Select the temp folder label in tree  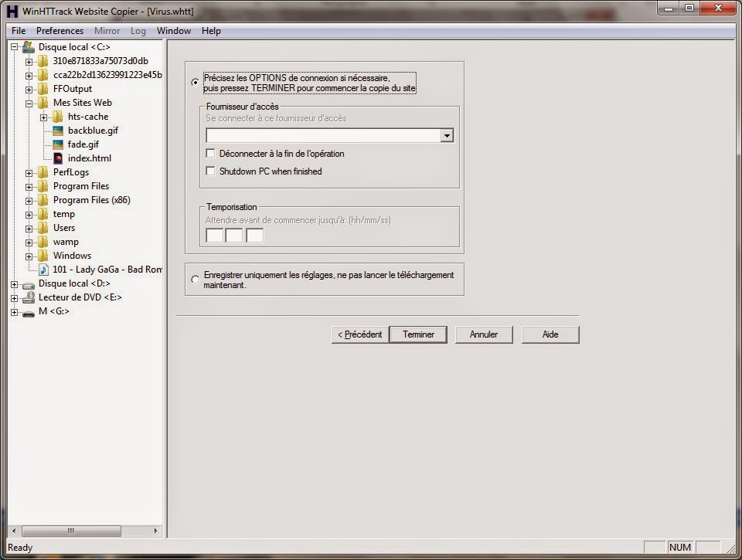coord(64,214)
